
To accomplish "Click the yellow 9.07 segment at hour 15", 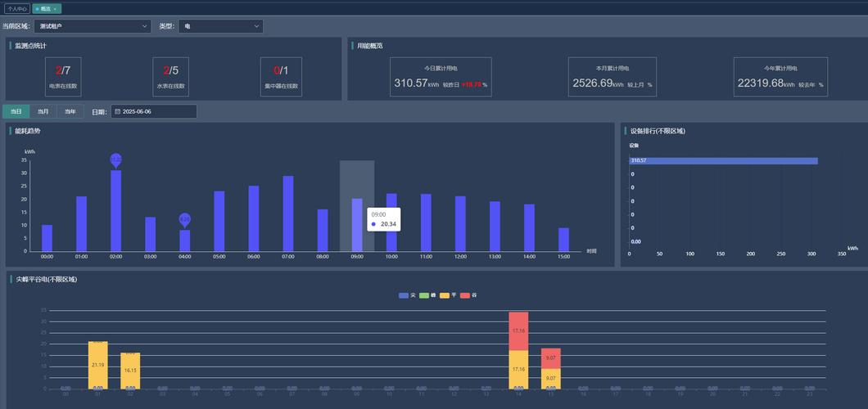I will 551,379.
